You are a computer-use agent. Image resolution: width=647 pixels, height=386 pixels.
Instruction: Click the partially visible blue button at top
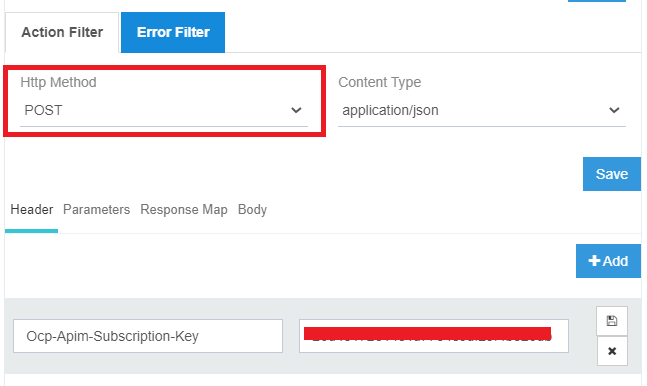(597, 1)
